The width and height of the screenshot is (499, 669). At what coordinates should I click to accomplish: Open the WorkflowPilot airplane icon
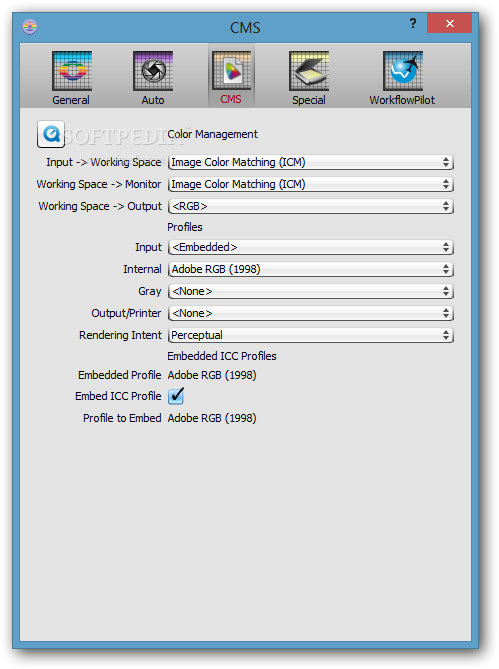pyautogui.click(x=403, y=71)
